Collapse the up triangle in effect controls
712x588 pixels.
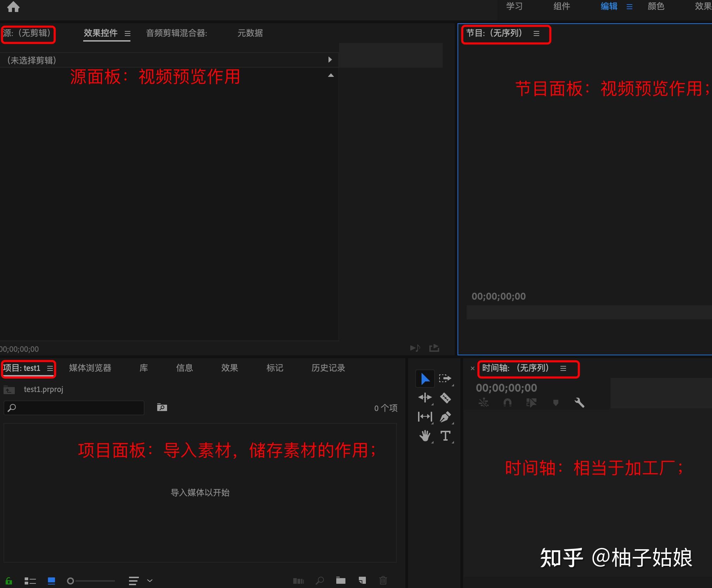(331, 75)
